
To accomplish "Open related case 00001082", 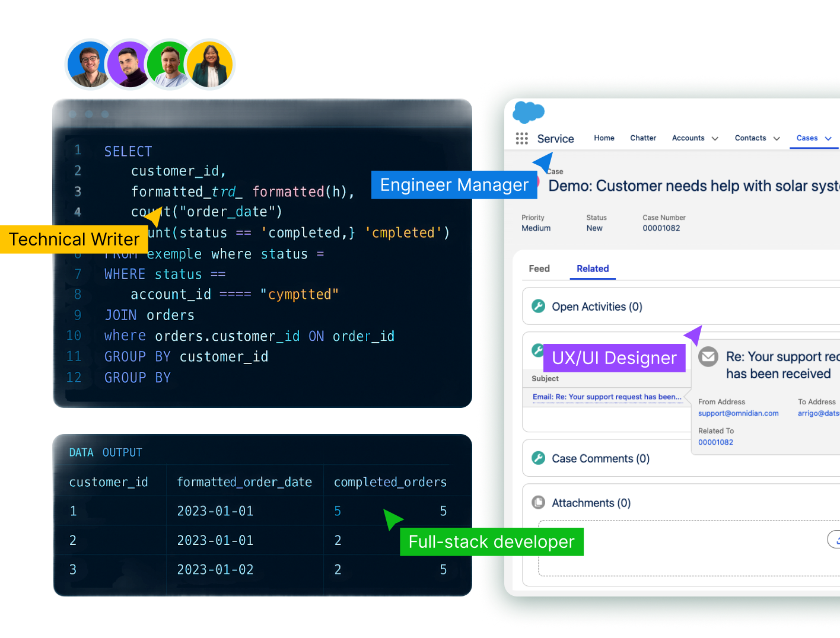I will 715,442.
